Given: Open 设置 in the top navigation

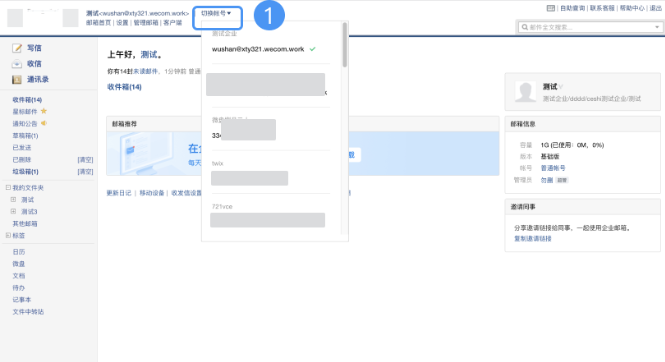Looking at the screenshot, I should tap(122, 22).
